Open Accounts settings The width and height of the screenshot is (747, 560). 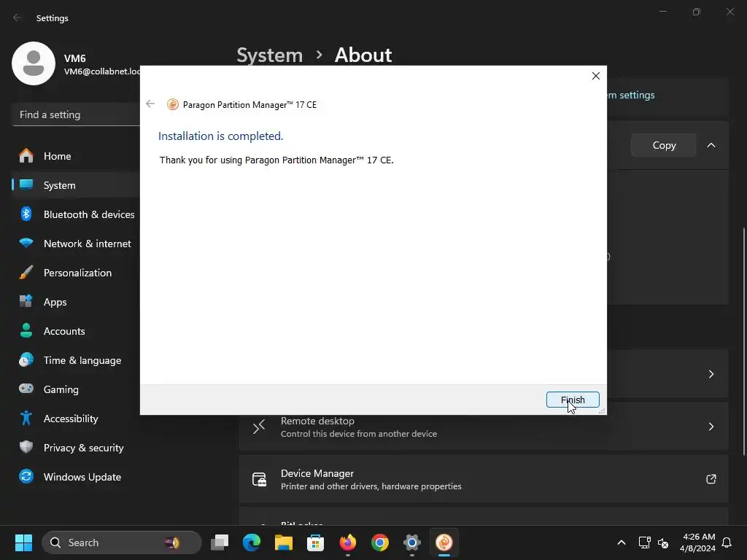click(76, 331)
